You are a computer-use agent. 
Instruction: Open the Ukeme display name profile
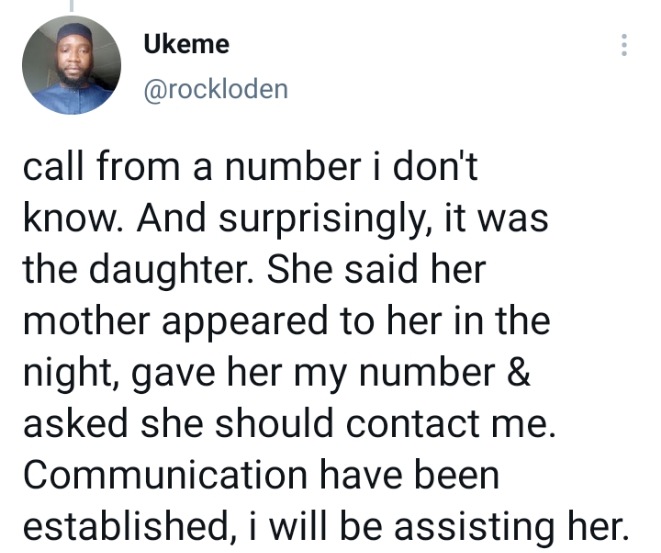[x=186, y=45]
